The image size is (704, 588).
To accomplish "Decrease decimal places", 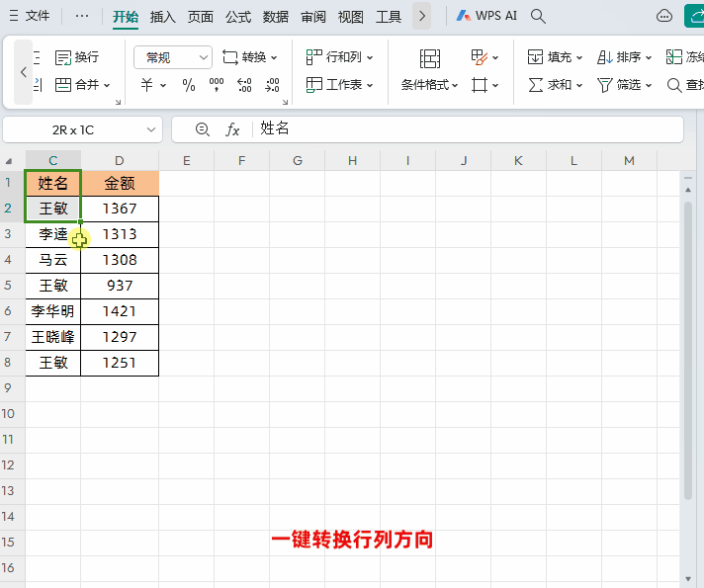I will tap(273, 85).
